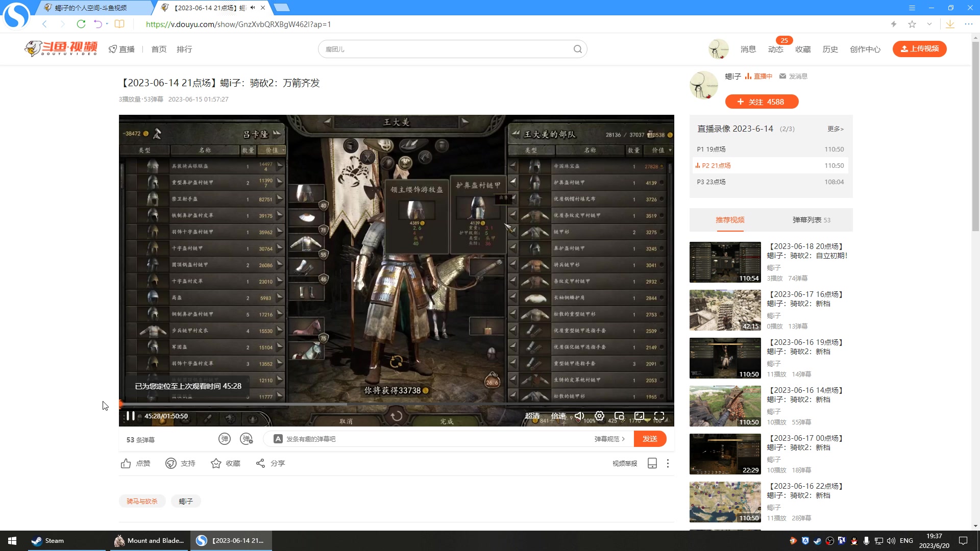Screen dimensions: 980x551
Task: Open user avatar in header
Action: [x=718, y=49]
